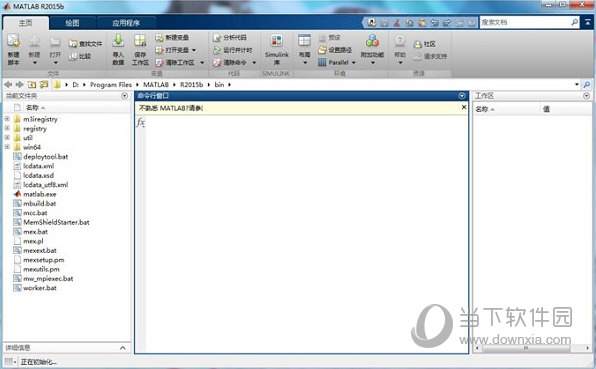Click the Save Workspace (保存工作区) icon

pyautogui.click(x=139, y=41)
